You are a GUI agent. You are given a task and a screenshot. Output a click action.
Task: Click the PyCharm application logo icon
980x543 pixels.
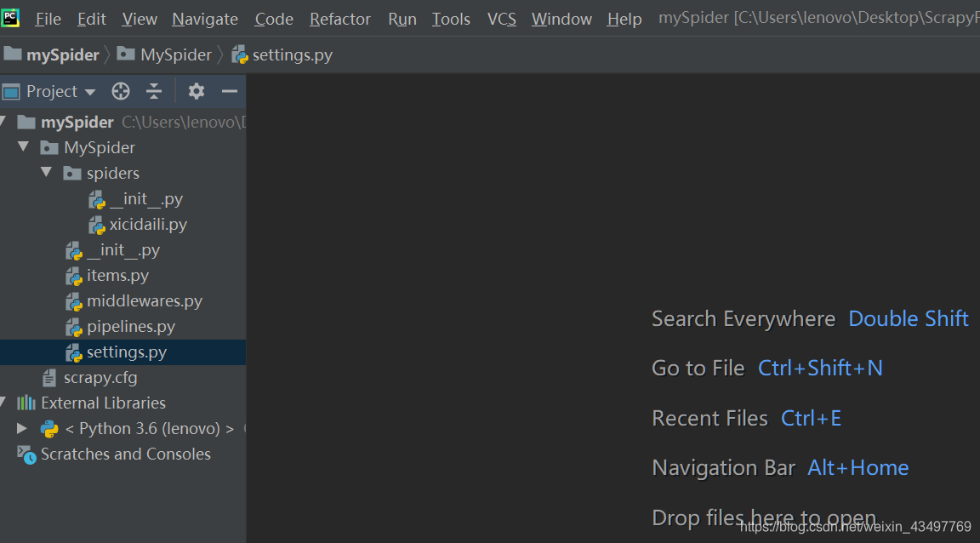point(10,18)
